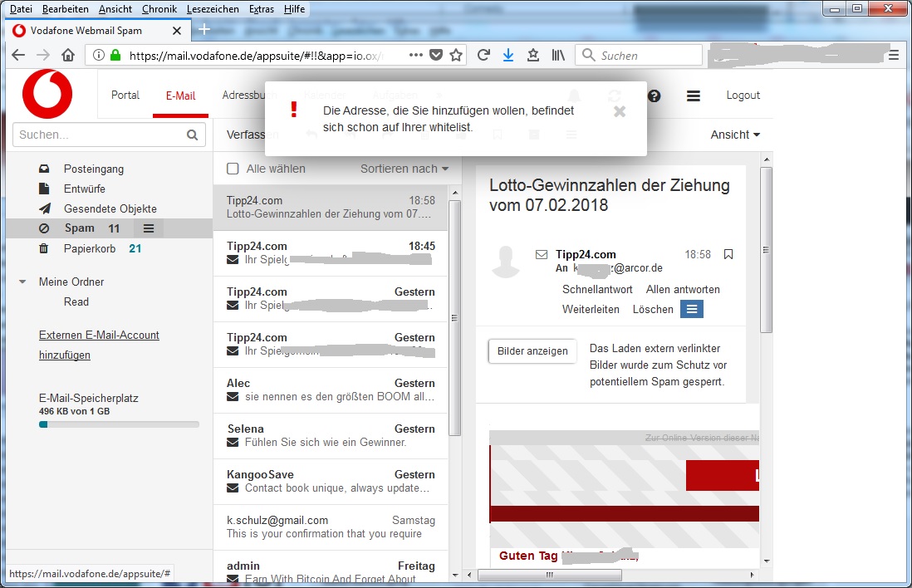Open the Extras menu
Image resolution: width=912 pixels, height=588 pixels.
click(261, 9)
